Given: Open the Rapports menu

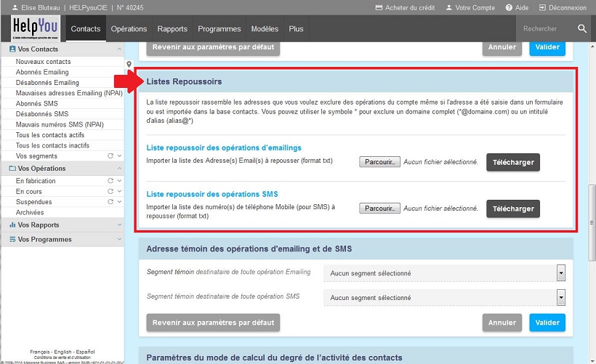Looking at the screenshot, I should [172, 29].
